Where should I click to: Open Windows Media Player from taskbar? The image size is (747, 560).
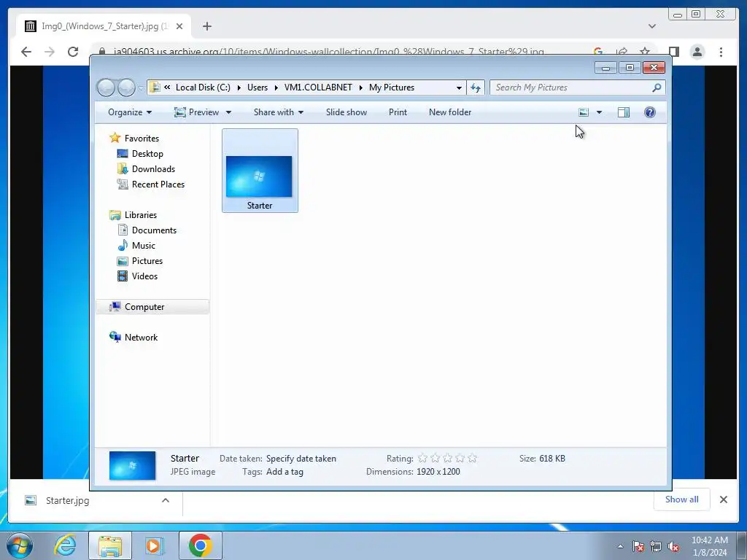tap(154, 545)
